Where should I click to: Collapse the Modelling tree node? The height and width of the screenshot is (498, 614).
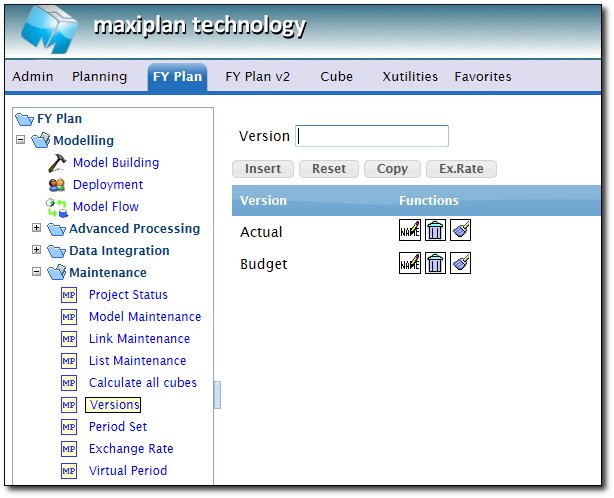(x=21, y=140)
